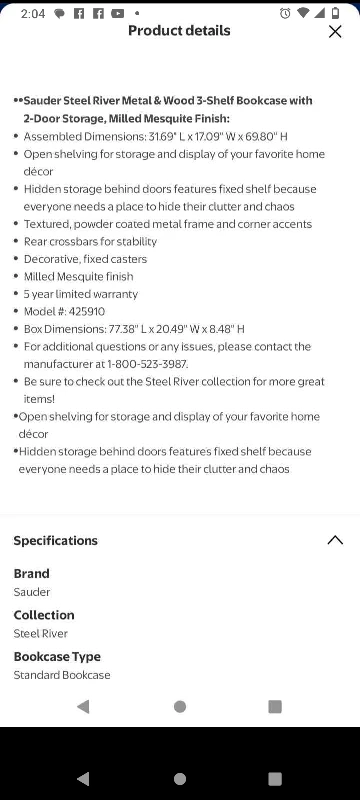Tap gray recents square on white background

(275, 706)
